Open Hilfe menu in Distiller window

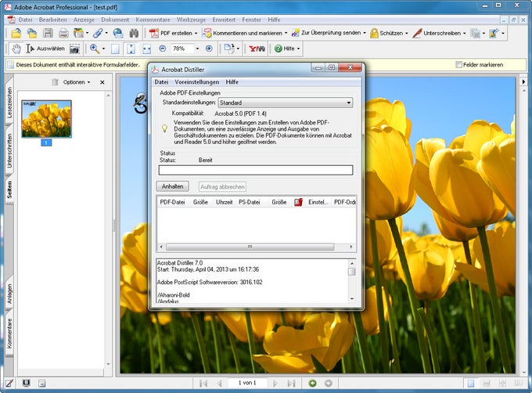tap(232, 82)
